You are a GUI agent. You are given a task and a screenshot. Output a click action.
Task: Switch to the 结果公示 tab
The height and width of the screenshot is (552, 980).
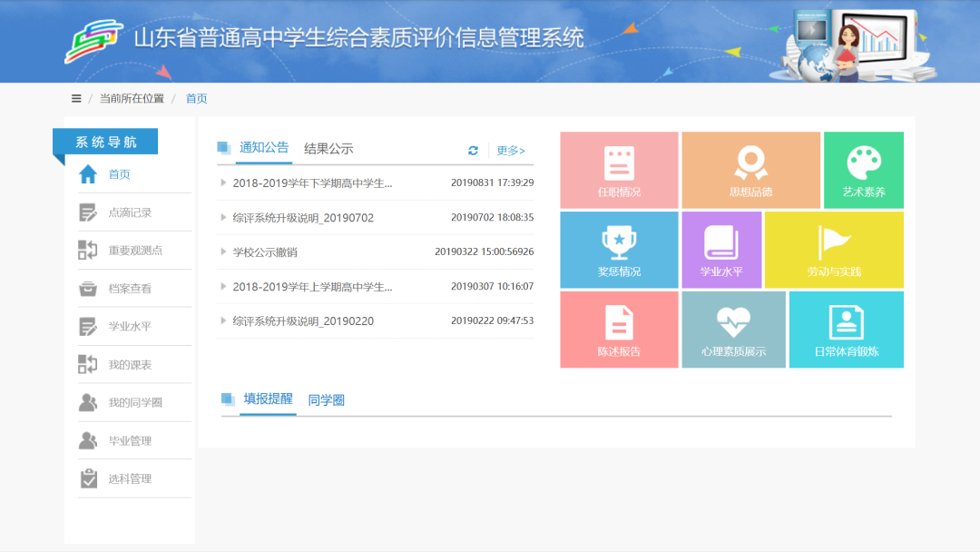[328, 149]
